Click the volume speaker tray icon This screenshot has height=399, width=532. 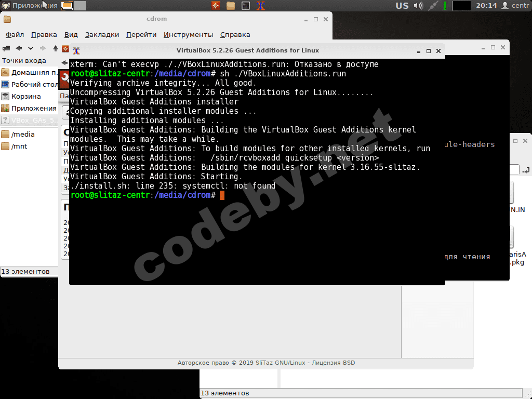[418, 6]
